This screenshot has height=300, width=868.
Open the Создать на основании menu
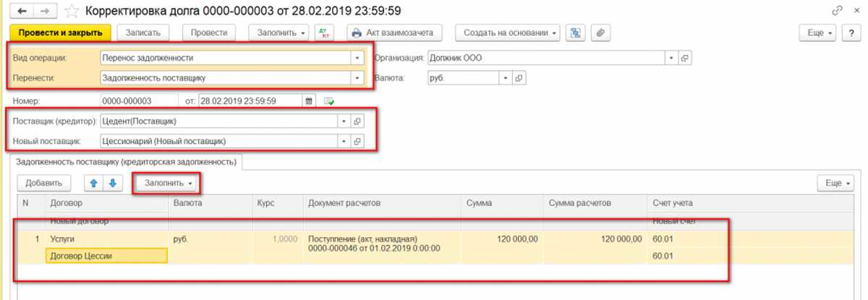pos(508,33)
